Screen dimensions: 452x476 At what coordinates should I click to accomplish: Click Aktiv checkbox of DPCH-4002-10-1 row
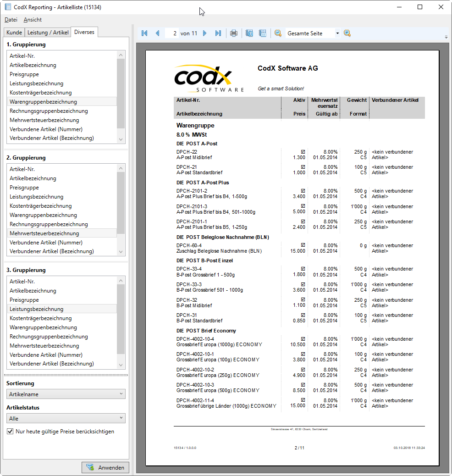pyautogui.click(x=303, y=354)
